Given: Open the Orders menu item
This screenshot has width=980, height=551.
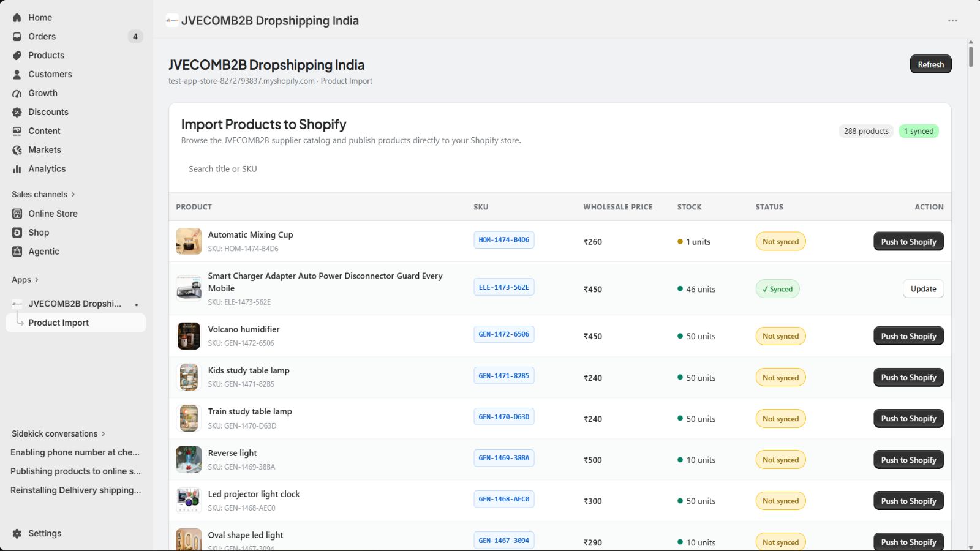Looking at the screenshot, I should 76,37.
